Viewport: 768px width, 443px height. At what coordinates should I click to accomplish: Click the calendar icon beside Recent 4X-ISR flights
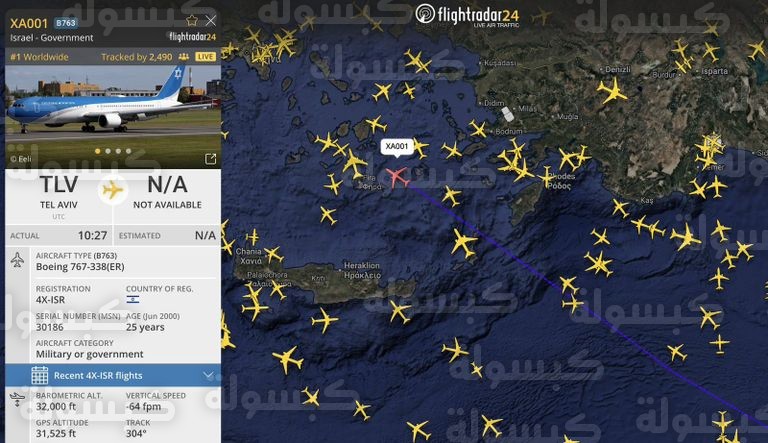coord(40,375)
